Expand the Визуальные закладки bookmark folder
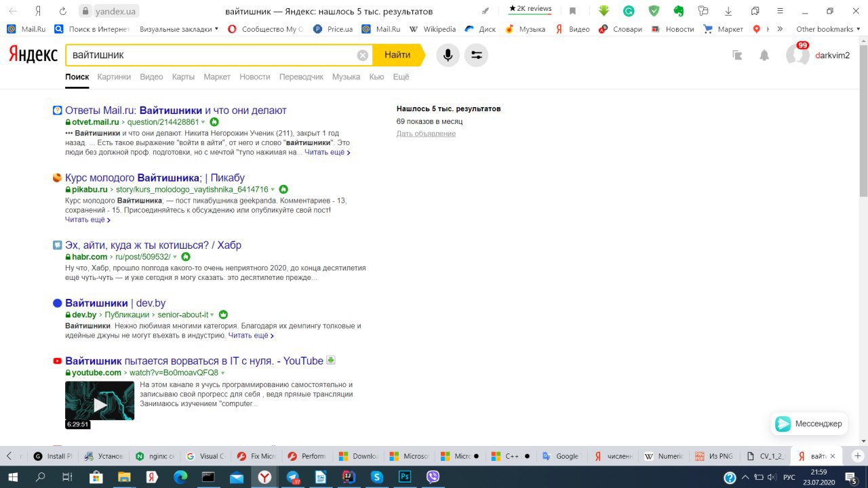868x488 pixels. 179,29
